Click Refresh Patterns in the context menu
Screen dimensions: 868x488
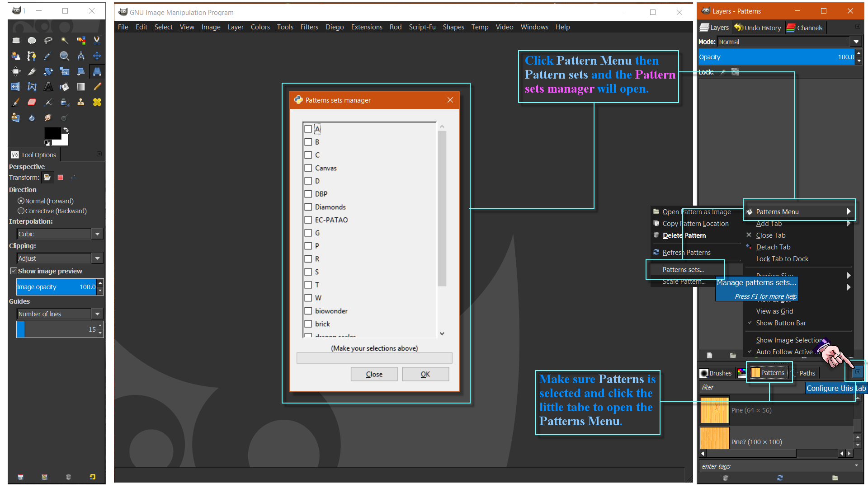(686, 253)
